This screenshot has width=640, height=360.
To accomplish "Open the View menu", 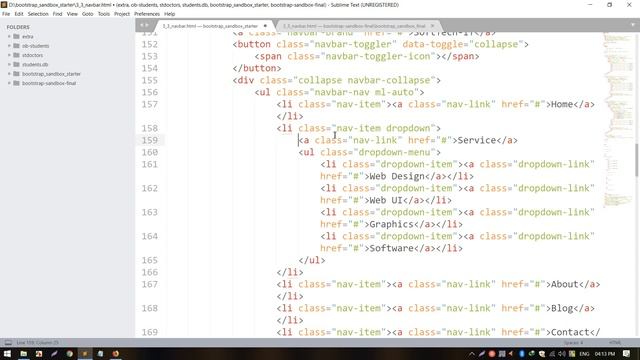I will [x=72, y=14].
